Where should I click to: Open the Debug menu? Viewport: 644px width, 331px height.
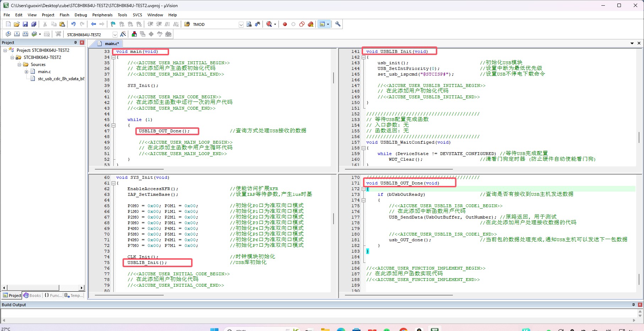coord(81,15)
